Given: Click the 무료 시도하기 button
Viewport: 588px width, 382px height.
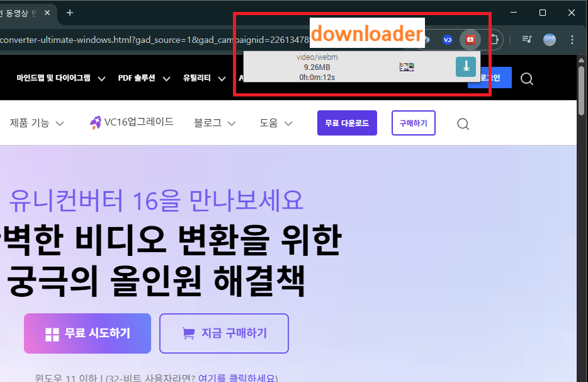Looking at the screenshot, I should coord(88,333).
